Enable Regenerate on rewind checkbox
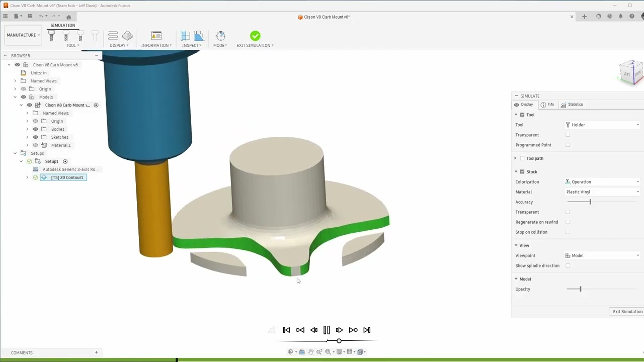This screenshot has height=362, width=644. 568,222
